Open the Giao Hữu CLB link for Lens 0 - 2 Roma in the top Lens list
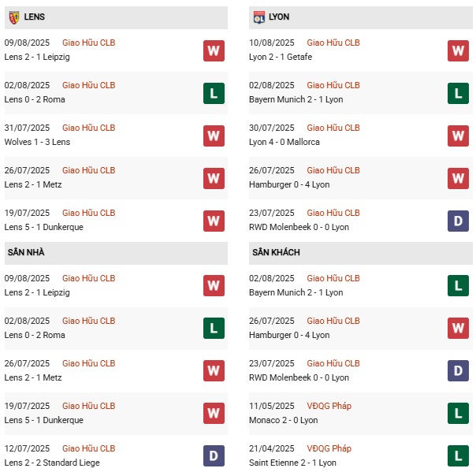 (x=88, y=85)
